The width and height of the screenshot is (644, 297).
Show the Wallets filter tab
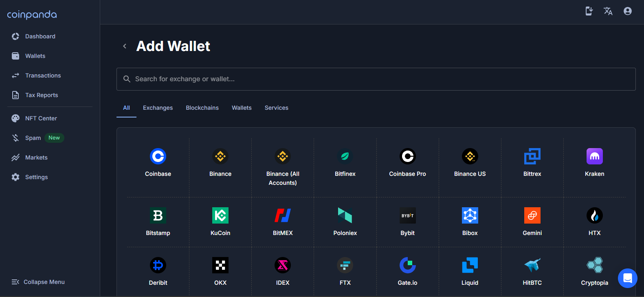click(x=242, y=108)
